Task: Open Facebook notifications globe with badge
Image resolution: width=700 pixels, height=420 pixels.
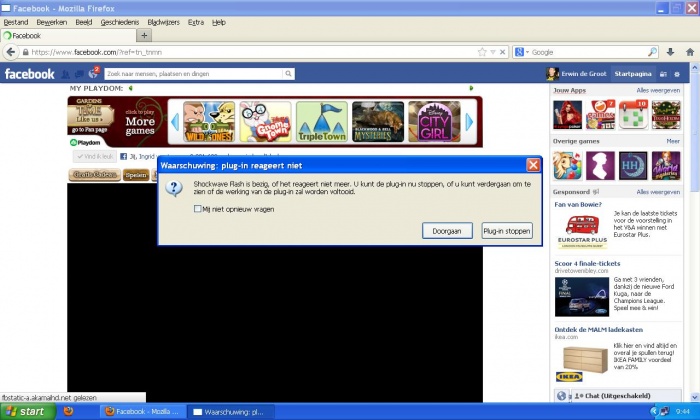Action: [93, 74]
